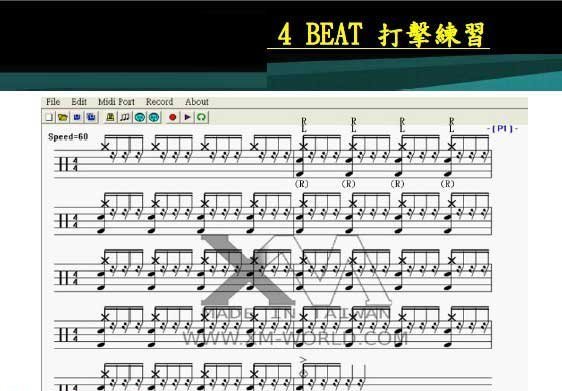
Task: Click the Save All double-disk icon
Action: (91, 117)
